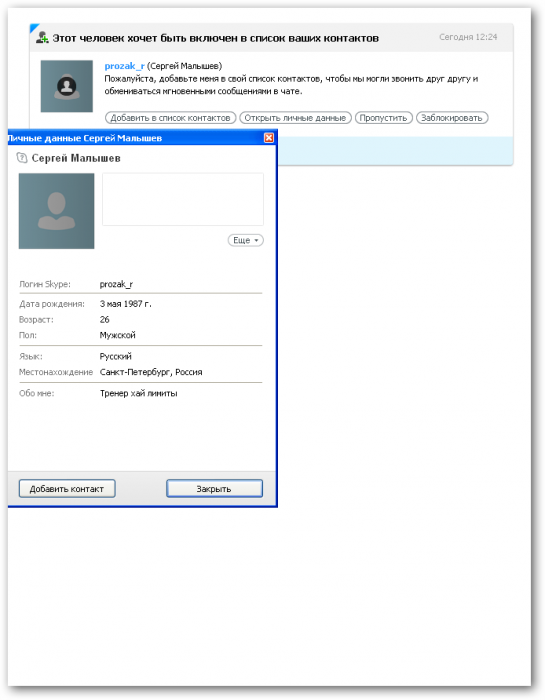Click the empty mood text box
Image resolution: width=545 pixels, height=700 pixels.
[183, 199]
